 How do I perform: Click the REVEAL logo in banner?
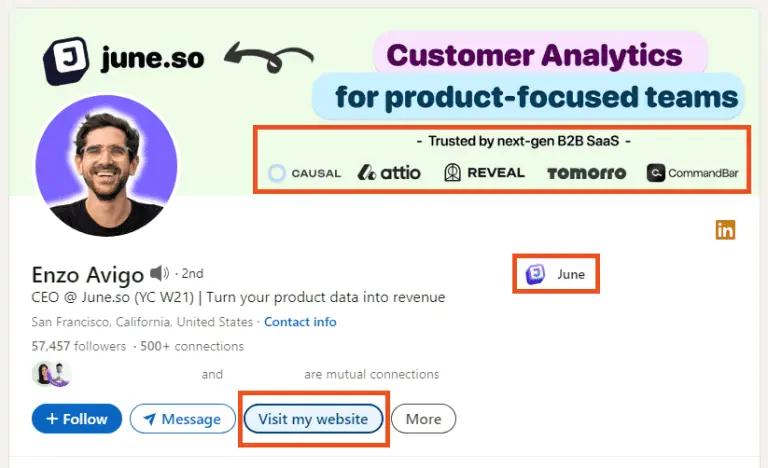click(x=484, y=173)
